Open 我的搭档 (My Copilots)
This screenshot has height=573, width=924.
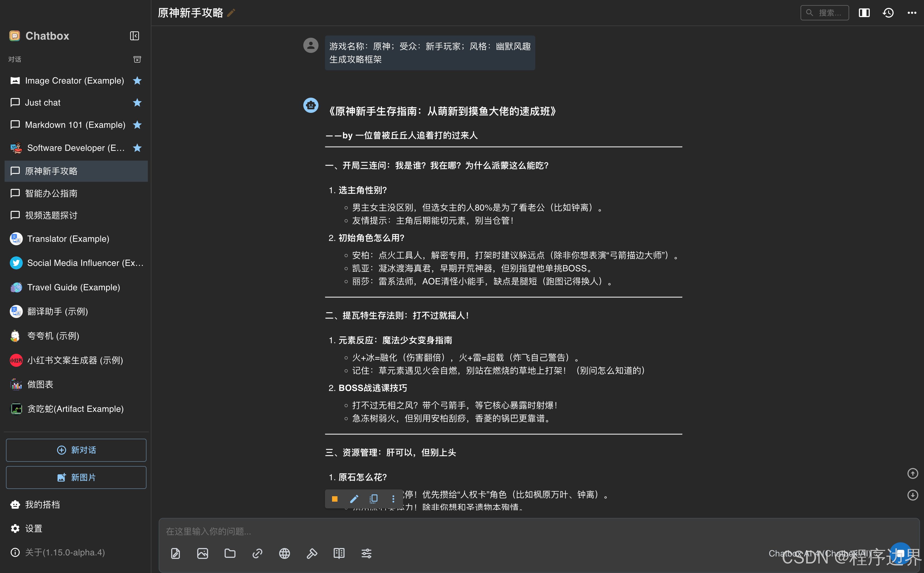[x=76, y=505]
